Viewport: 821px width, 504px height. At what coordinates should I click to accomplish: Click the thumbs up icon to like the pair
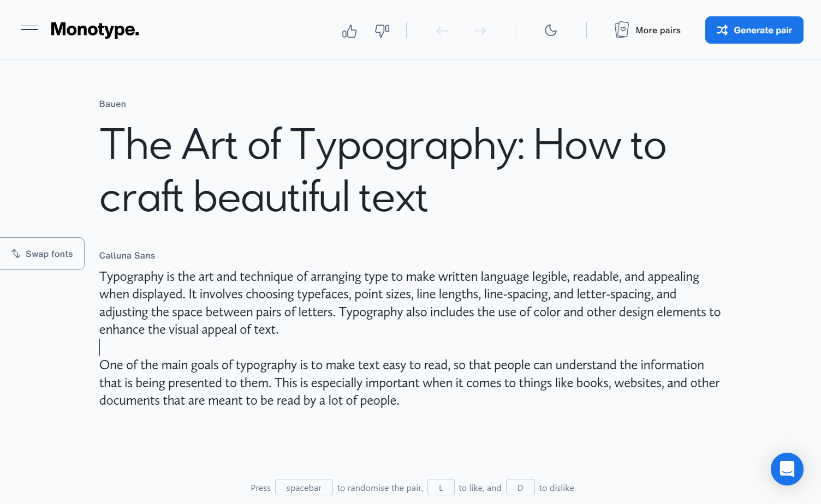click(x=349, y=31)
